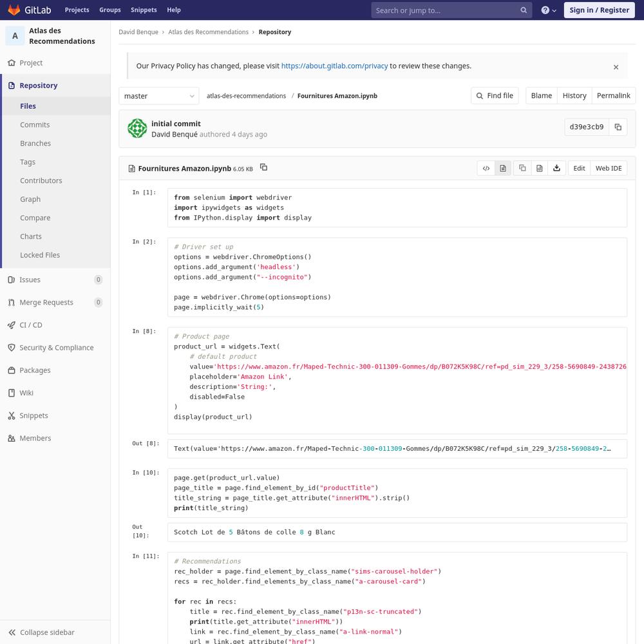This screenshot has height=644, width=644.
Task: Open Members in the sidebar
Action: tap(55, 438)
